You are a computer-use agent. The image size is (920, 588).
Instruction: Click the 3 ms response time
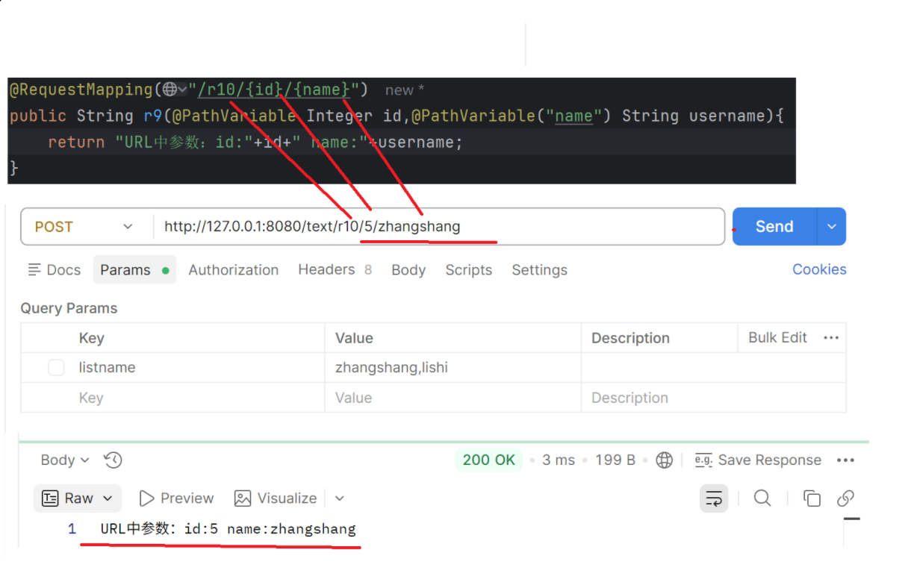[559, 460]
